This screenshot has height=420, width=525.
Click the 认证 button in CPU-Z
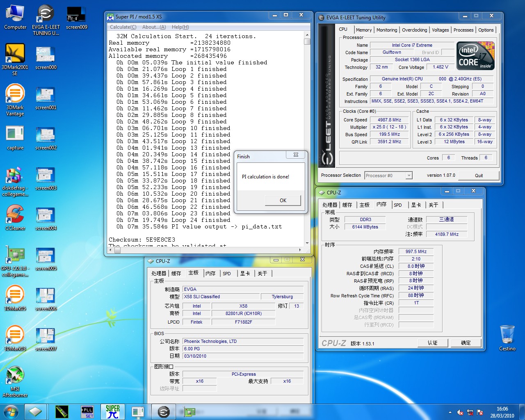point(433,343)
